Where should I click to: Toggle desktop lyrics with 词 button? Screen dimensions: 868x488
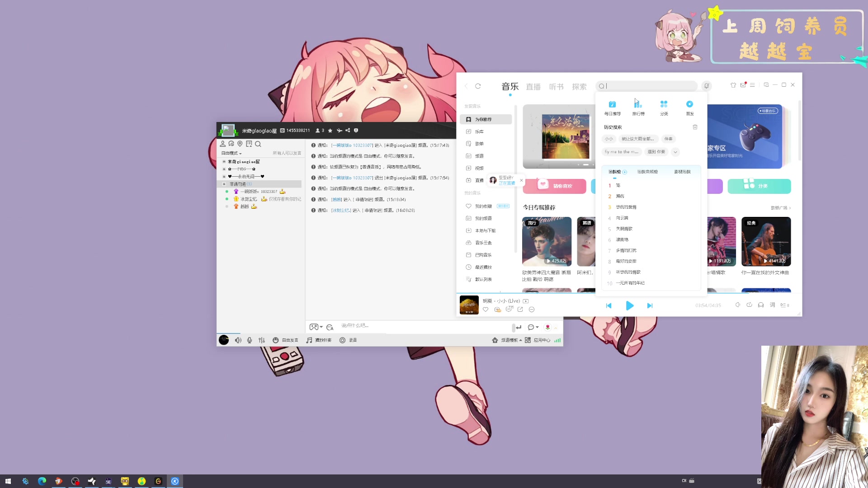click(x=773, y=305)
